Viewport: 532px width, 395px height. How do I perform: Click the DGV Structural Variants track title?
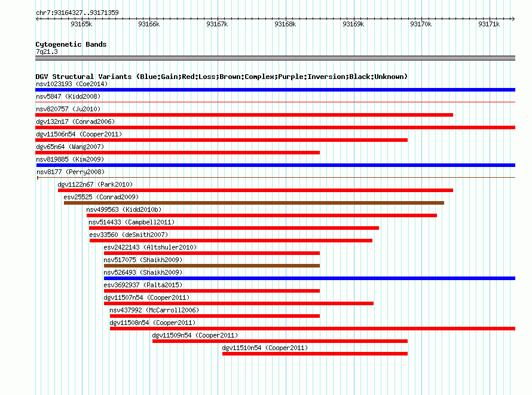[x=222, y=77]
